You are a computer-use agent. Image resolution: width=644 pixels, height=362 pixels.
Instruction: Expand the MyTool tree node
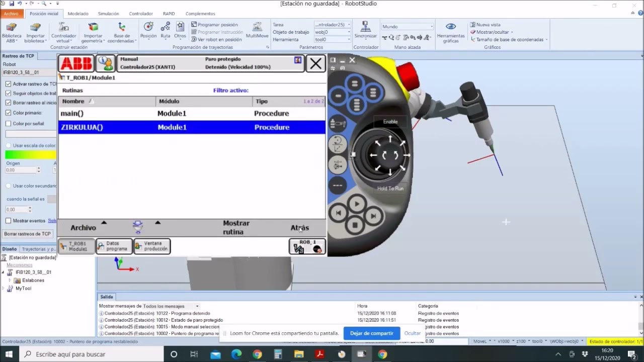pos(4,289)
